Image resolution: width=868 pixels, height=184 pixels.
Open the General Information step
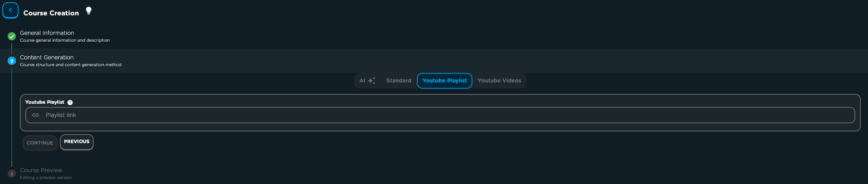coord(47,33)
